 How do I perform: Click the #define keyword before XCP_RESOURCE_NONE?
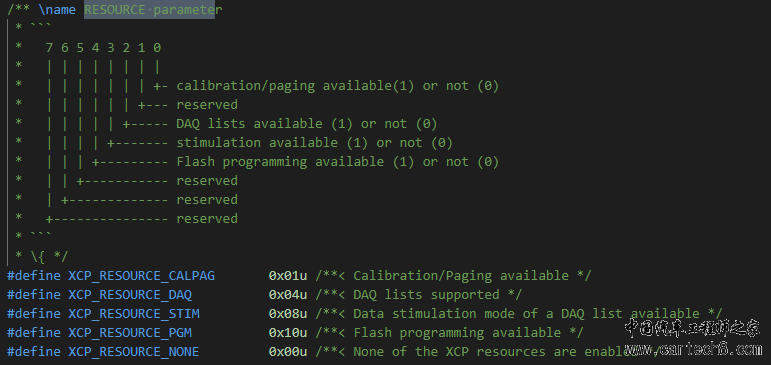[34, 352]
